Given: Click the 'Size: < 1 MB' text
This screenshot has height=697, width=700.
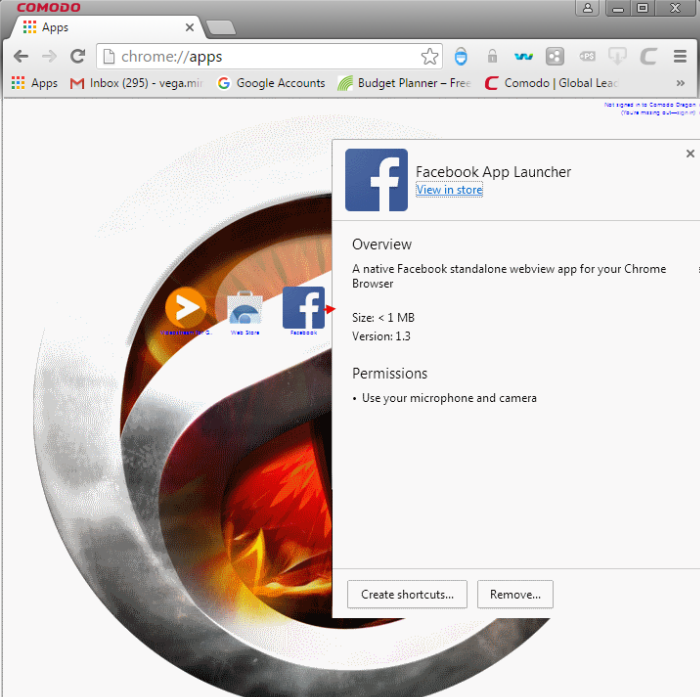Looking at the screenshot, I should (x=383, y=317).
